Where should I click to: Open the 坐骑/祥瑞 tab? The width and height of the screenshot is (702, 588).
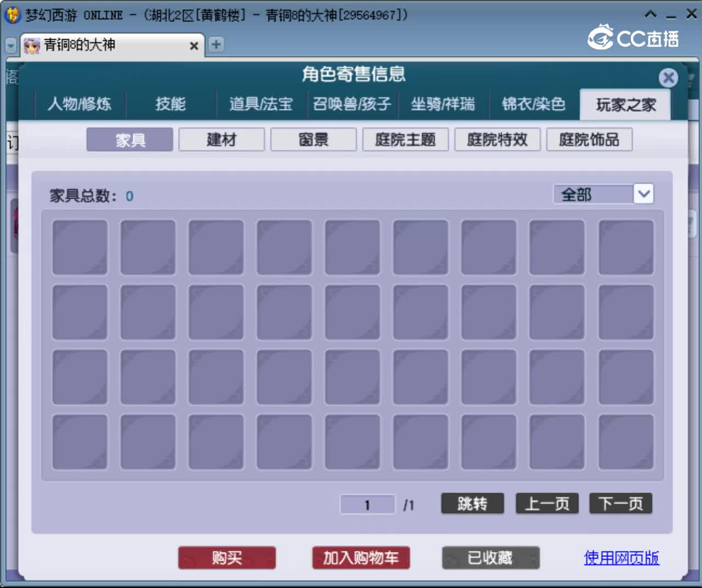click(x=443, y=104)
